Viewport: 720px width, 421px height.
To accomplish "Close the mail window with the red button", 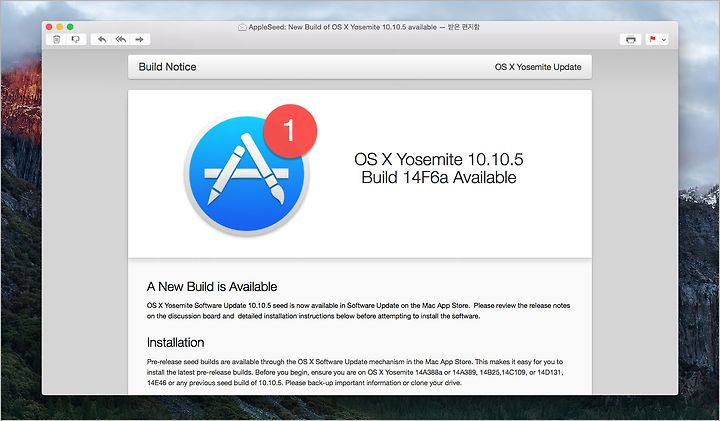I will coord(49,27).
